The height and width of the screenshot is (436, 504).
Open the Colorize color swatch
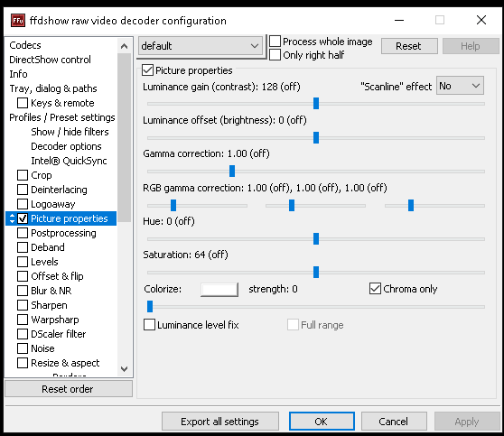219,290
